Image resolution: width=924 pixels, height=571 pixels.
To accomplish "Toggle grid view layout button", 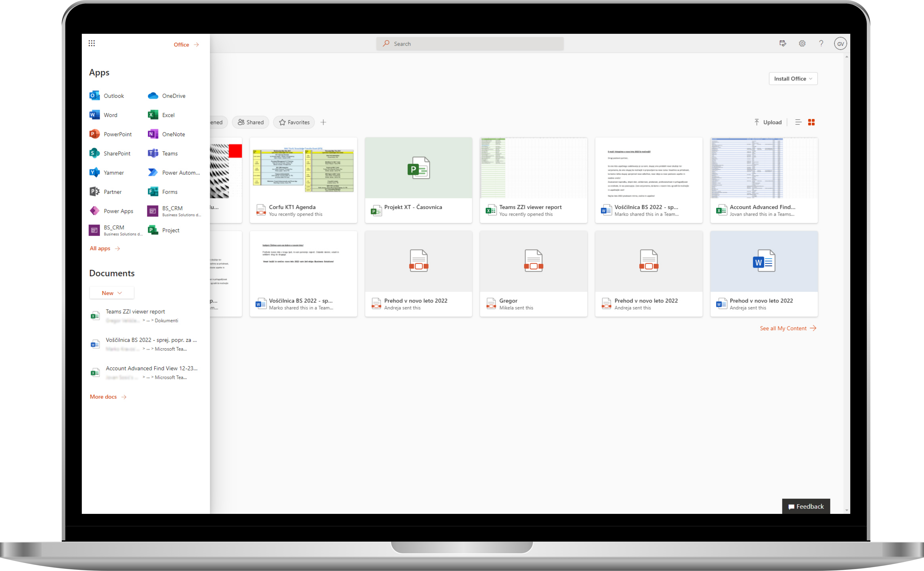I will click(x=811, y=122).
